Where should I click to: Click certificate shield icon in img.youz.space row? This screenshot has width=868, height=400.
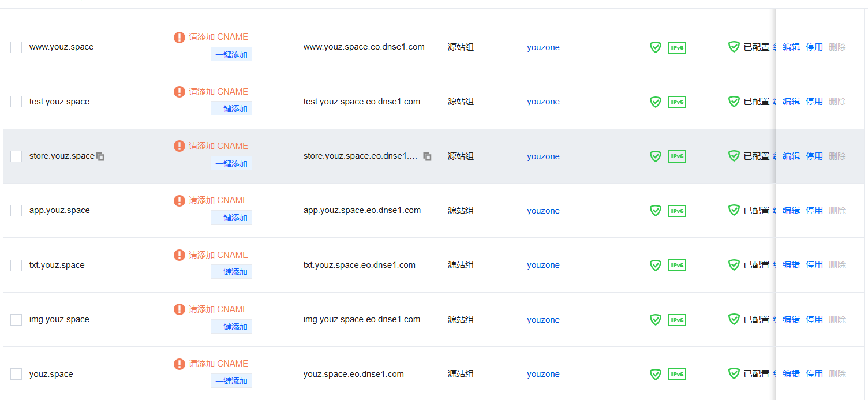734,319
